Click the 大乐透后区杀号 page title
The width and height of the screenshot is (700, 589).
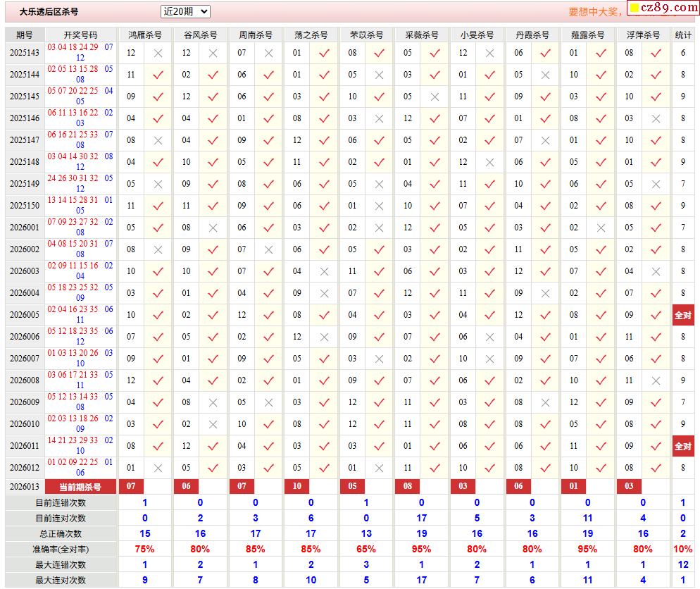tap(49, 12)
